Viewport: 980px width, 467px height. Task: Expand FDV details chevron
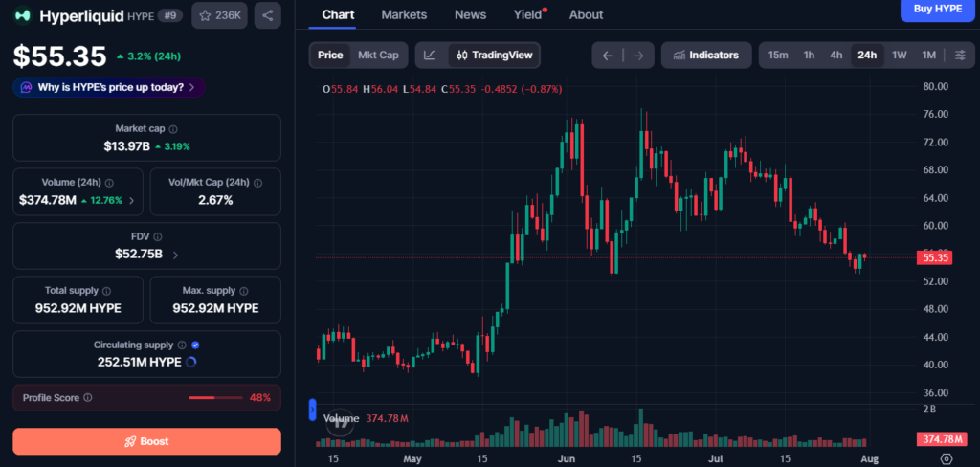(x=176, y=256)
